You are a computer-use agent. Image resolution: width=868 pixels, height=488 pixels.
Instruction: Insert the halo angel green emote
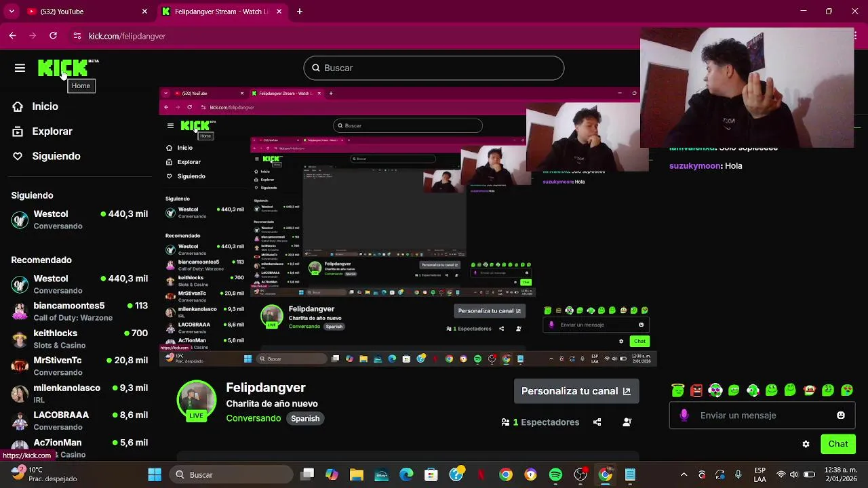pos(677,390)
